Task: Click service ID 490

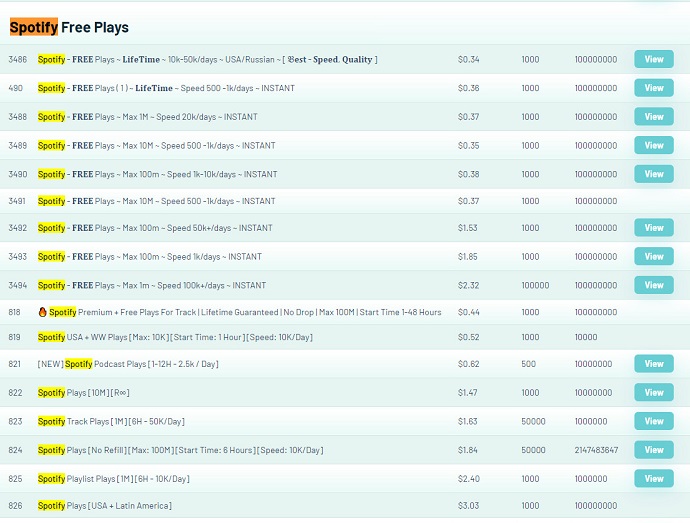Action: [15, 88]
